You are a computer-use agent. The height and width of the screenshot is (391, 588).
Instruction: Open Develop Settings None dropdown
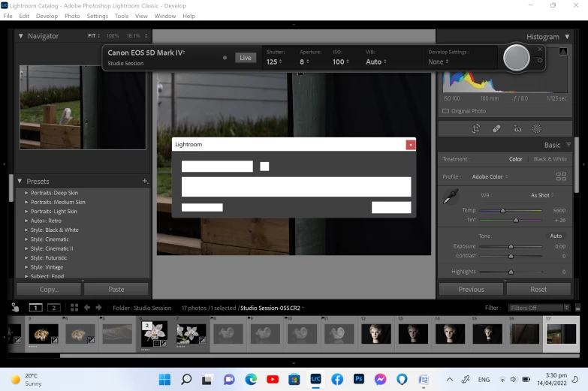point(439,62)
